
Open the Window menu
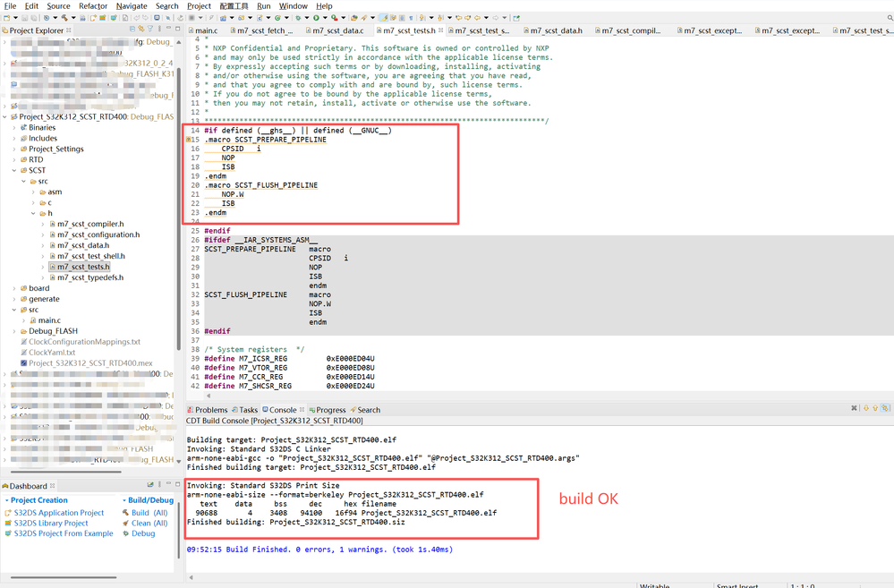(293, 5)
